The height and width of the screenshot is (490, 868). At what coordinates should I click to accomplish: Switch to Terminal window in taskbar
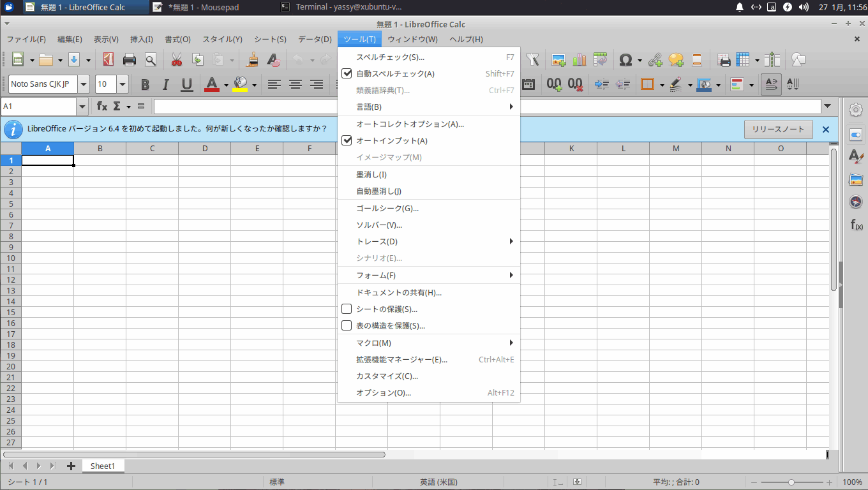(348, 7)
